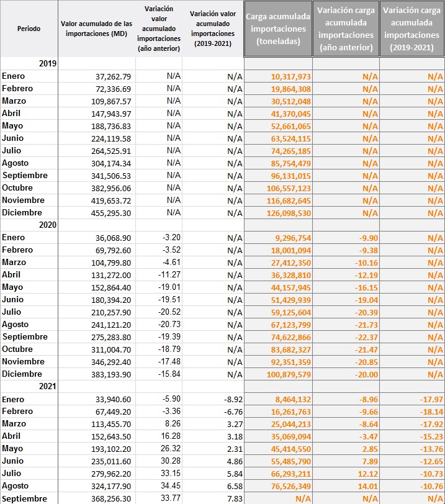Select cargo variation cell 2.85
Viewport: 445px width, 504px height.
[346, 449]
